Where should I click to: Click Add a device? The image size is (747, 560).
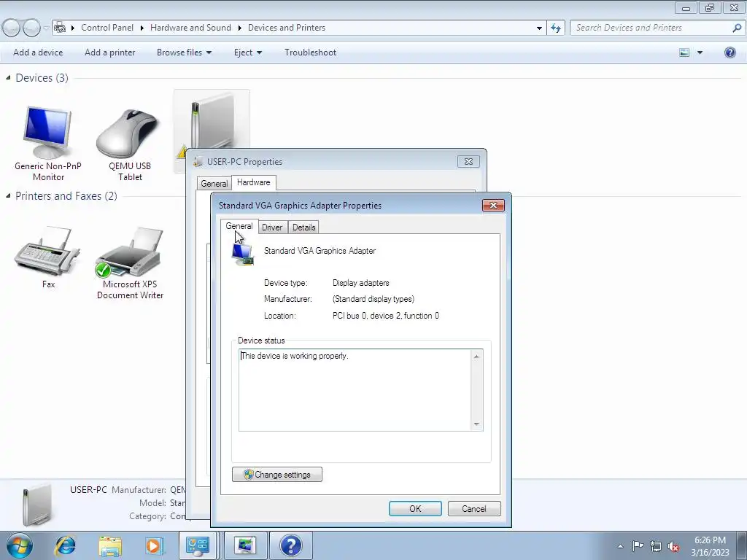pyautogui.click(x=38, y=52)
